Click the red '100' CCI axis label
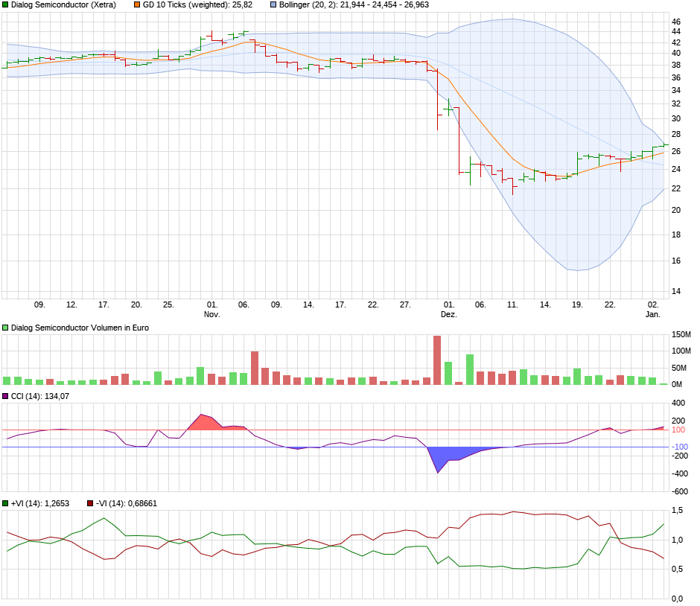700x606 pixels. click(x=678, y=430)
